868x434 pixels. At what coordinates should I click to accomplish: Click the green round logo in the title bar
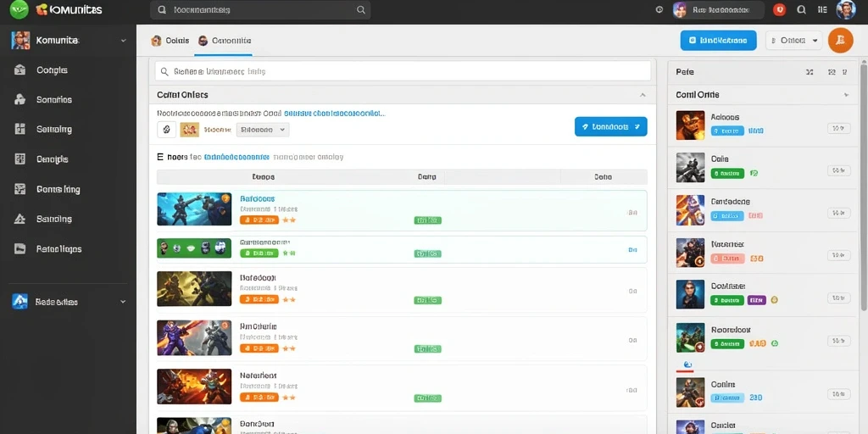(19, 9)
